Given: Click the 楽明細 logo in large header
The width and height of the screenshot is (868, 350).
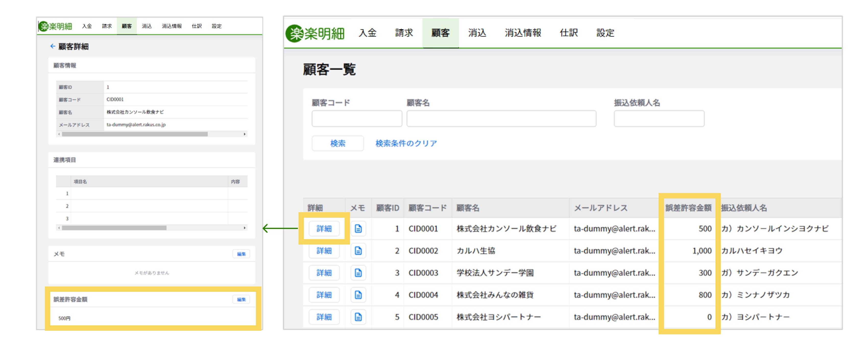Looking at the screenshot, I should (315, 33).
